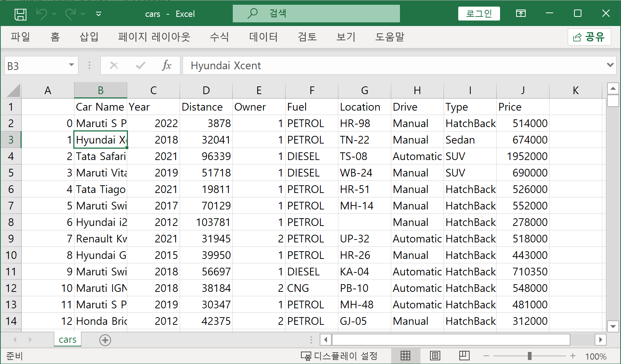Viewport: 621px width, 364px height.
Task: Select column B header
Action: (x=100, y=90)
